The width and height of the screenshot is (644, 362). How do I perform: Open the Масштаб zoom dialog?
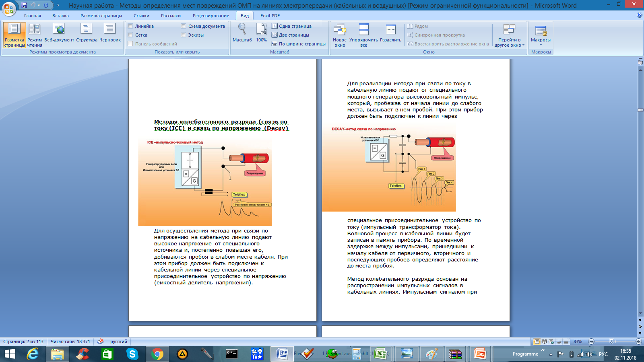tap(242, 33)
